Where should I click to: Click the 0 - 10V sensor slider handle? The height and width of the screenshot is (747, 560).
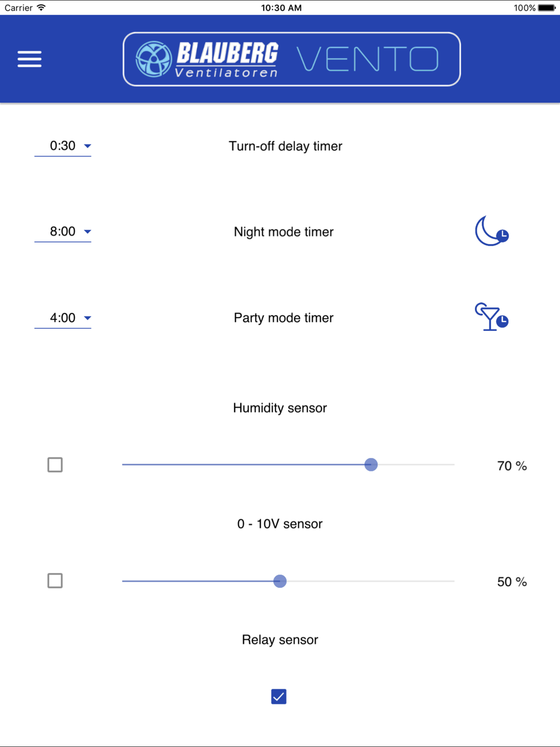(280, 581)
